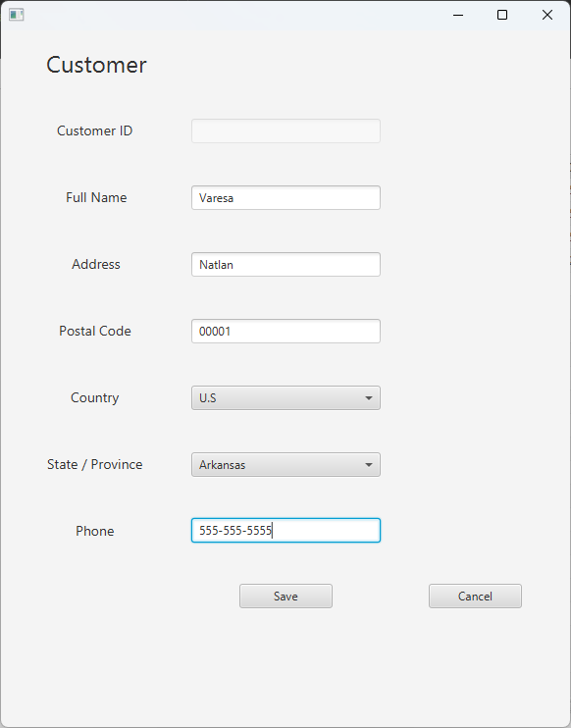The image size is (571, 728).
Task: Open the Country dropdown showing U.S
Action: tap(285, 398)
